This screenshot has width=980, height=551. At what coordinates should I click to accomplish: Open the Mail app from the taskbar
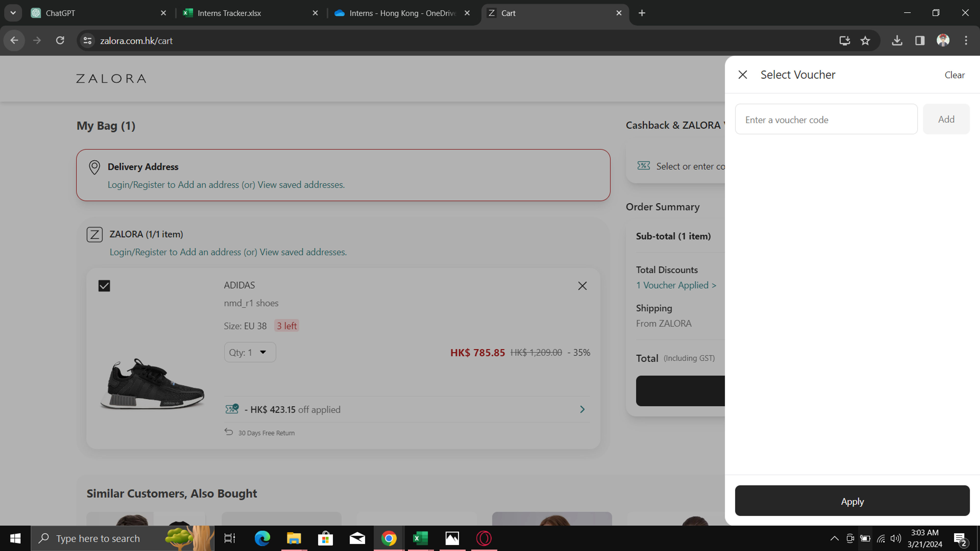pos(357,538)
